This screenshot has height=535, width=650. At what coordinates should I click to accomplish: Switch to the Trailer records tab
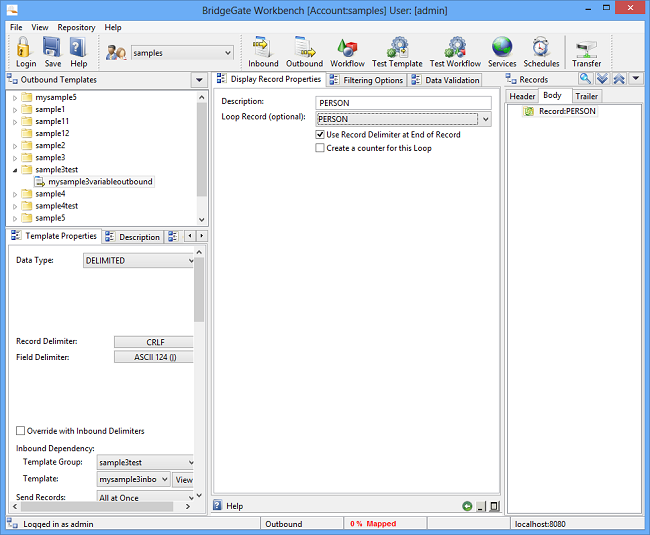point(587,96)
